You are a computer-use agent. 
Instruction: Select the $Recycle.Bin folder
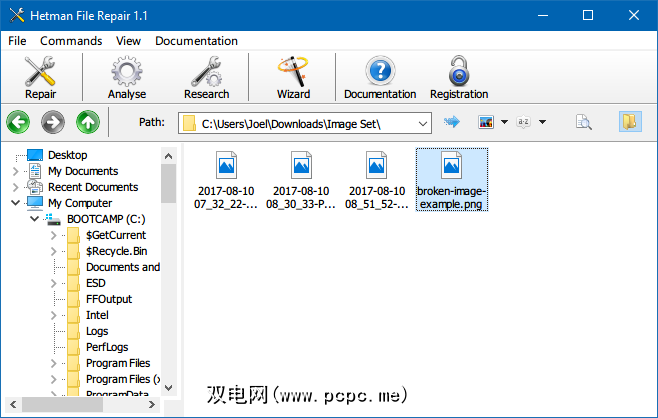pos(117,251)
